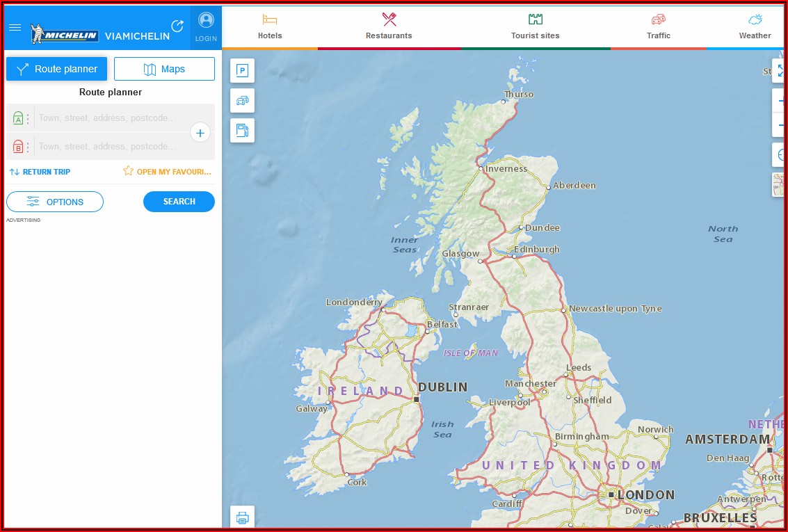Open my favourites link

coord(168,172)
